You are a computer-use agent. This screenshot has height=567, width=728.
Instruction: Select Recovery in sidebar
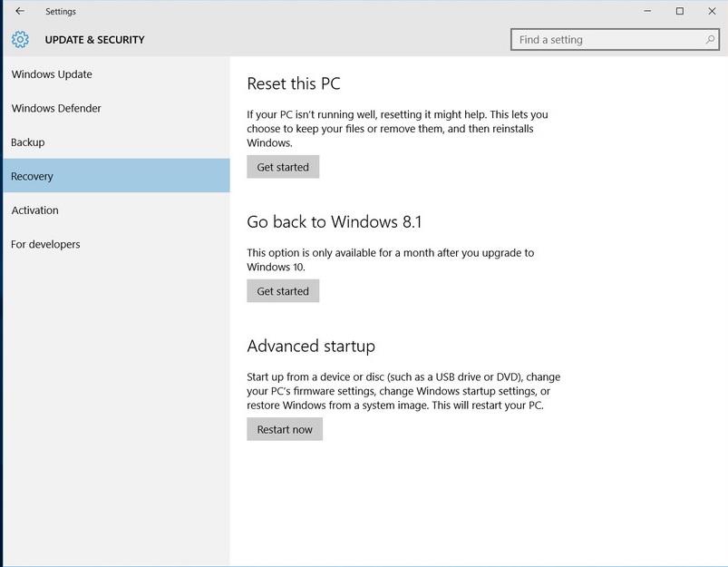(x=116, y=176)
